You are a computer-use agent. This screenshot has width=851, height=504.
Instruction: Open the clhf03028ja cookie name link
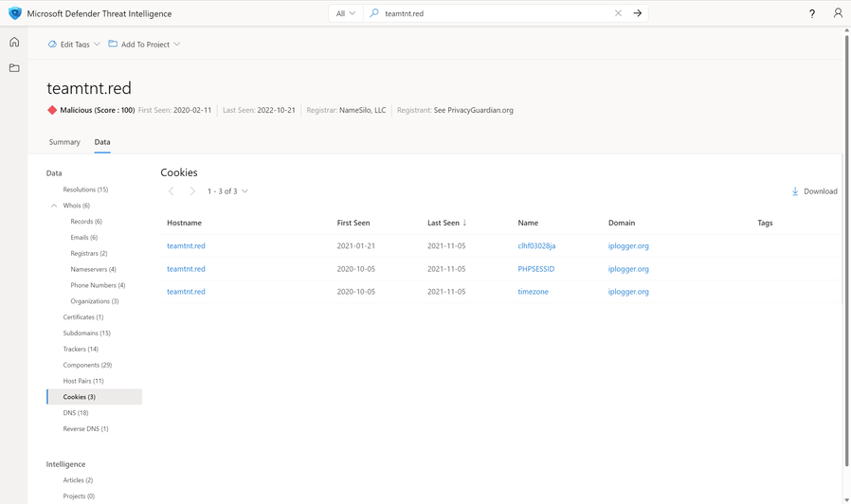coord(536,245)
